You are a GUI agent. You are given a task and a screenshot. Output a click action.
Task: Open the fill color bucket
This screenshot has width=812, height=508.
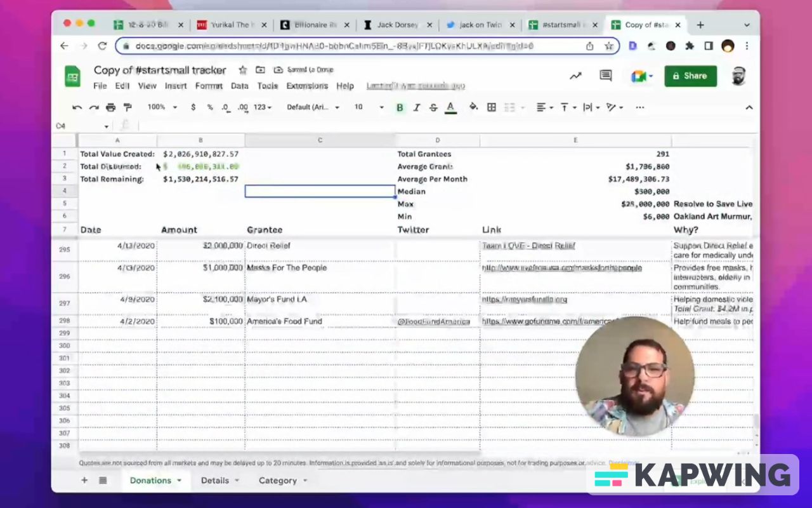click(x=473, y=107)
